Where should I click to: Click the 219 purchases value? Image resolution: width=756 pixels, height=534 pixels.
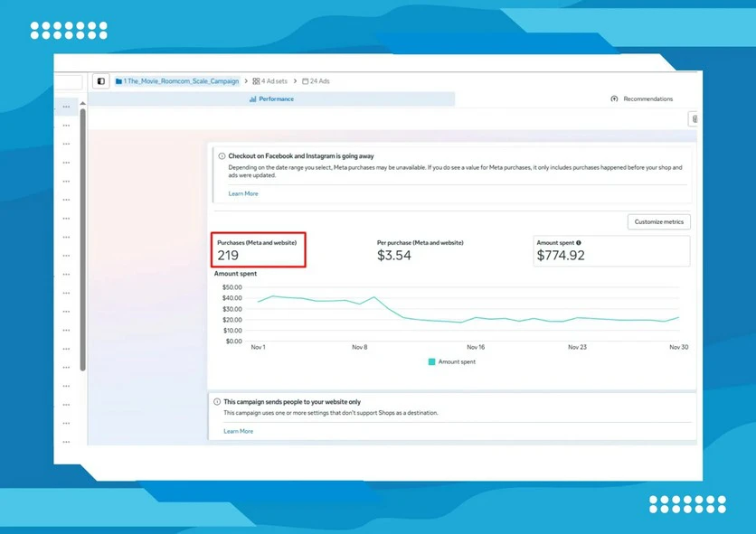tap(228, 256)
